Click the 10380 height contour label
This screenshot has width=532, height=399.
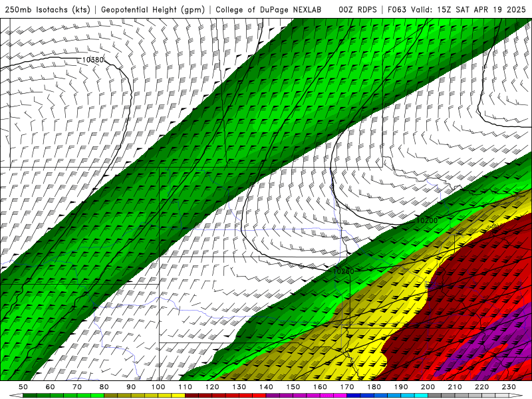click(92, 60)
